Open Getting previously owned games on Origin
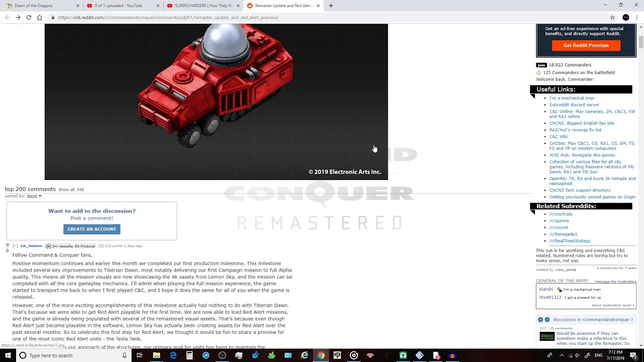 (592, 197)
